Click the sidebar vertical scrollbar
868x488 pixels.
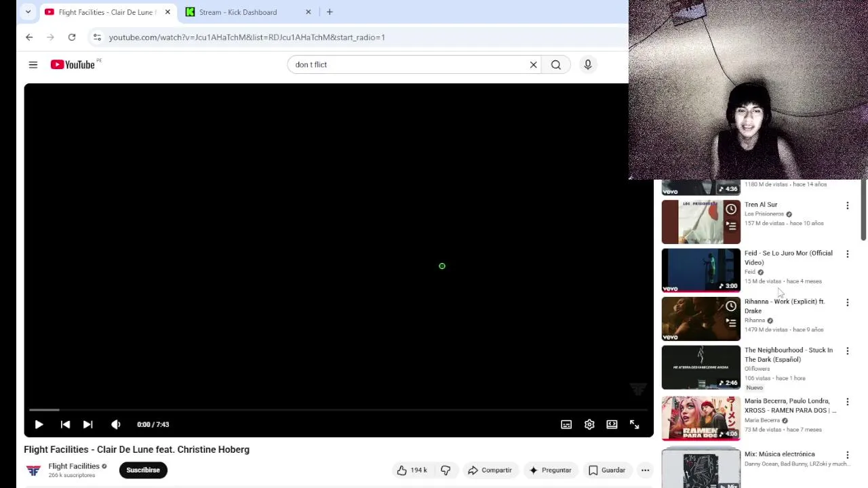(x=863, y=210)
